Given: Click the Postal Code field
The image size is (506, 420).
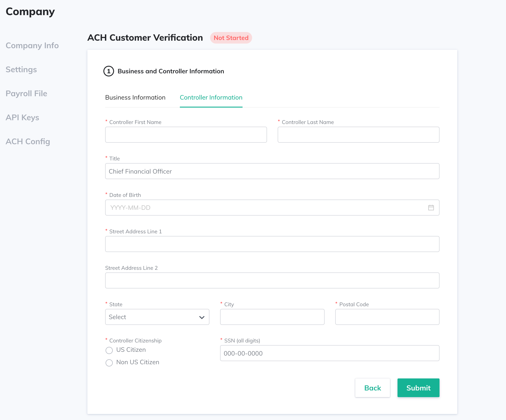Looking at the screenshot, I should tap(387, 317).
